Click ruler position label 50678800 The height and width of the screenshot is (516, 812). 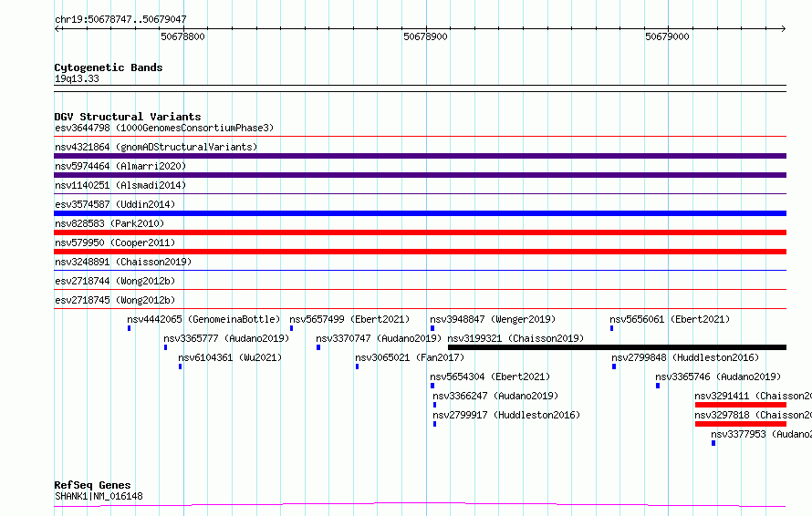click(182, 36)
